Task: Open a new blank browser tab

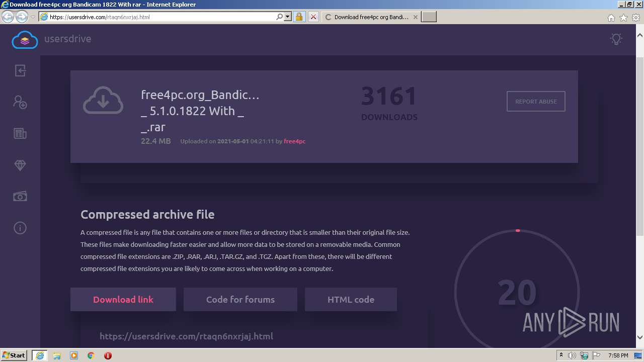Action: tap(429, 17)
